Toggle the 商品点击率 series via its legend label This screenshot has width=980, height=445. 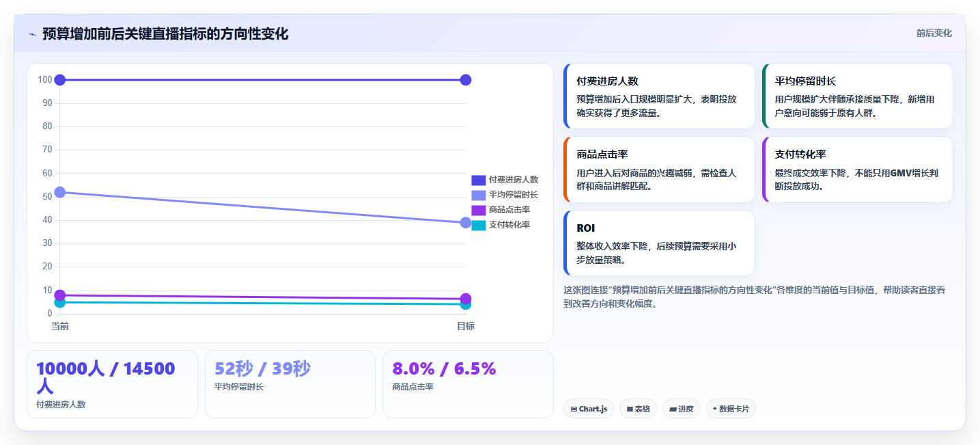point(509,210)
